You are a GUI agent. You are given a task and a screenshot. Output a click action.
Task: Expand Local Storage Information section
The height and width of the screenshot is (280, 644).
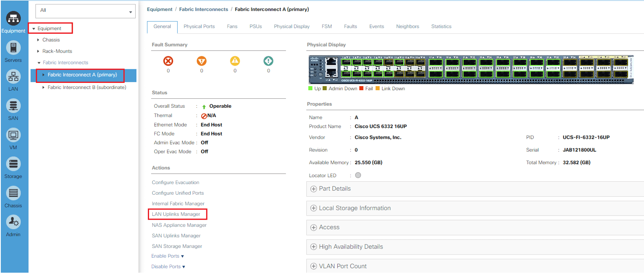[314, 208]
